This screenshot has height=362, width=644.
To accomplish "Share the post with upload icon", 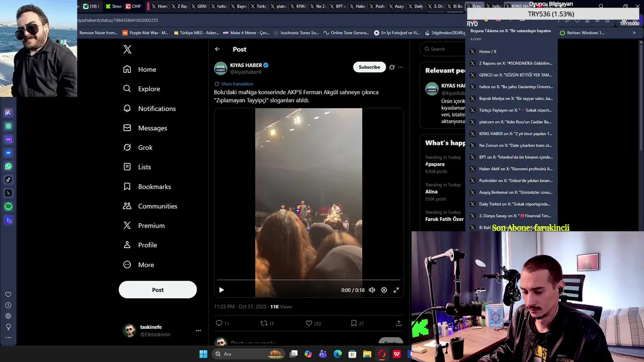I will (x=398, y=323).
